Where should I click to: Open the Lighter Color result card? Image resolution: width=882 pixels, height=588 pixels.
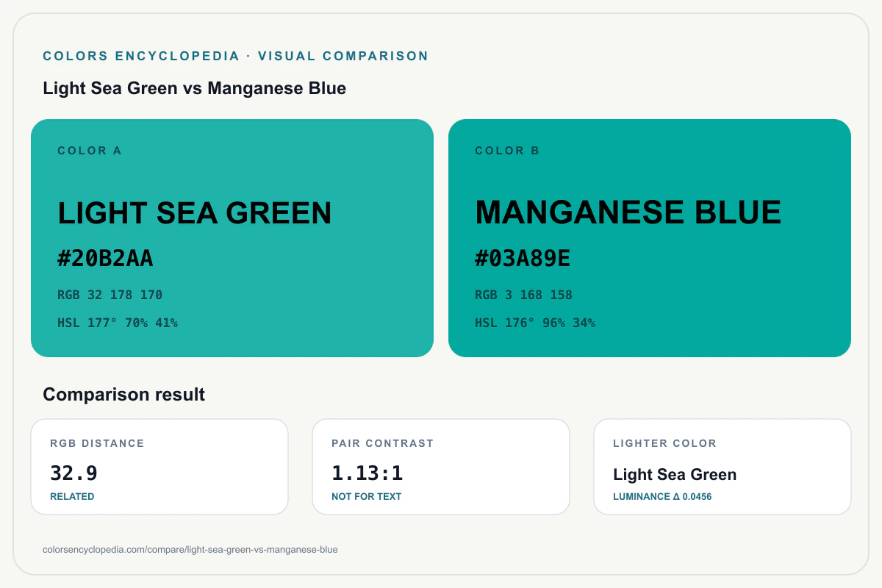click(723, 467)
